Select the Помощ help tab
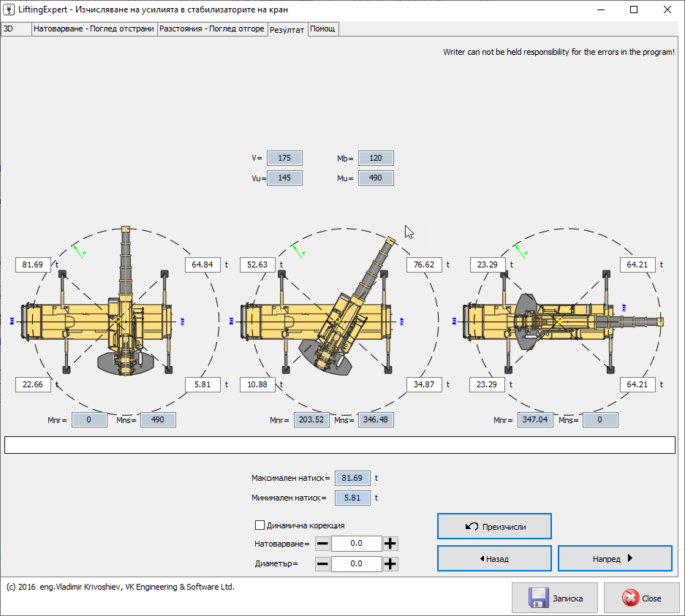This screenshot has width=685, height=616. 322,28
